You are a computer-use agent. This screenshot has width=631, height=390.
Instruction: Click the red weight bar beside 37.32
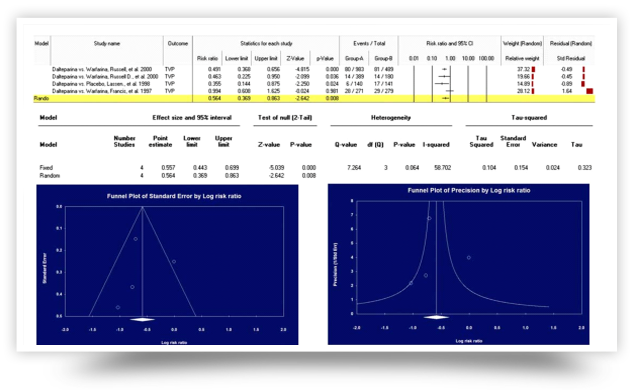[533, 69]
